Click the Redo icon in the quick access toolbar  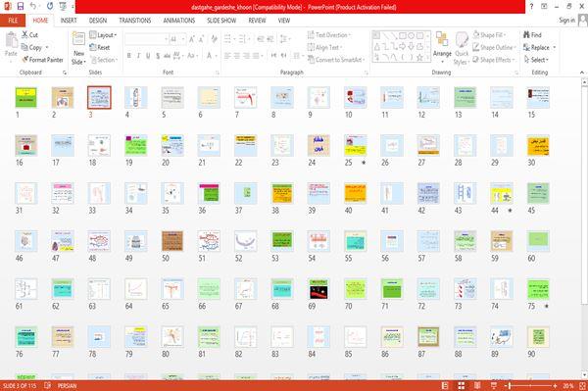(x=50, y=7)
